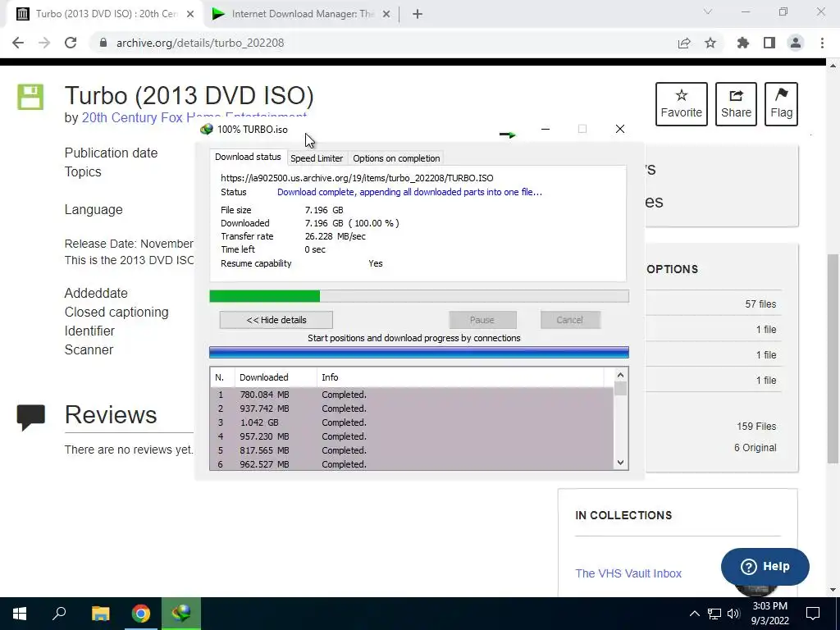Viewport: 840px width, 630px height.
Task: Click the Hide details button
Action: click(x=276, y=320)
